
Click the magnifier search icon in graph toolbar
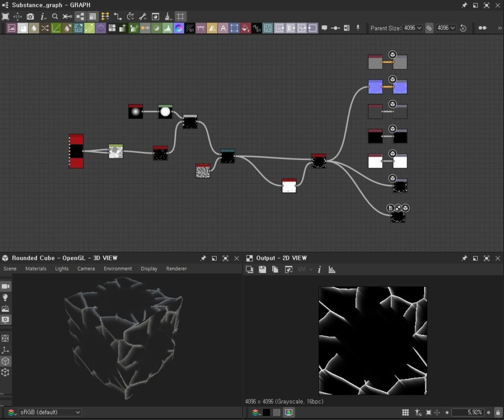pyautogui.click(x=55, y=16)
